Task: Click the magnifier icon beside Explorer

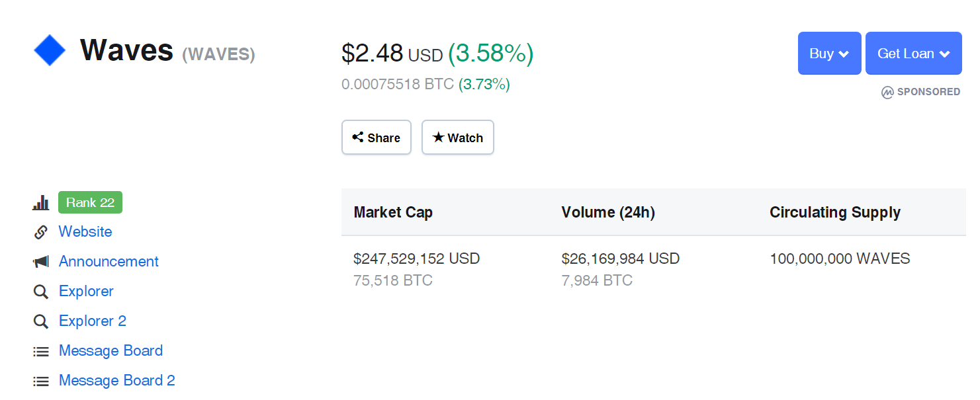Action: [x=41, y=292]
